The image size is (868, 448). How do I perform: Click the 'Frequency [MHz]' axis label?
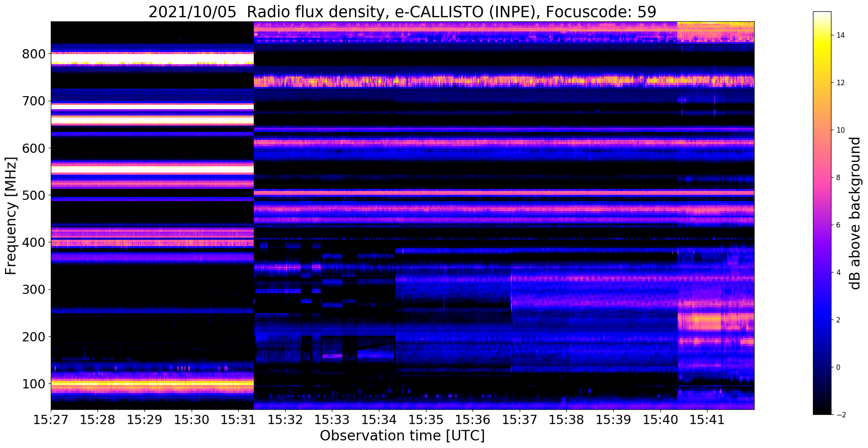tap(11, 216)
